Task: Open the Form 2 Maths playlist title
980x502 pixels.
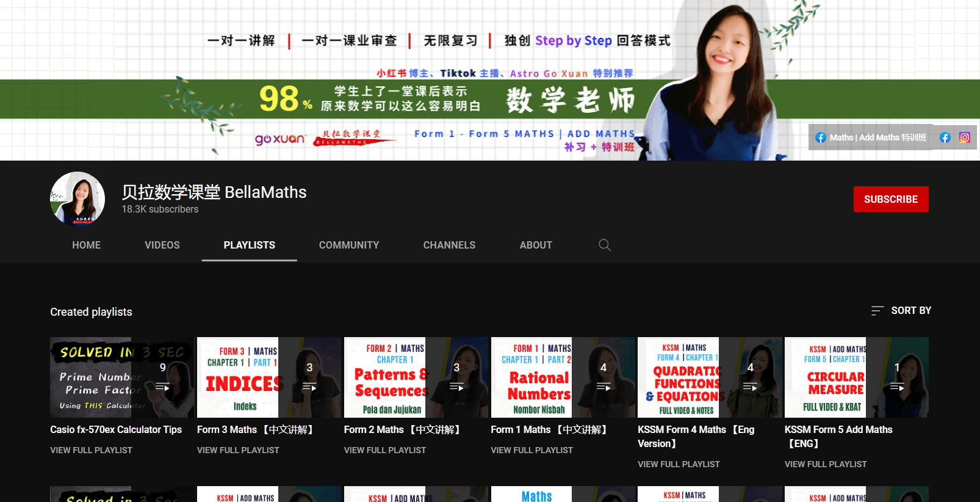Action: pos(403,430)
